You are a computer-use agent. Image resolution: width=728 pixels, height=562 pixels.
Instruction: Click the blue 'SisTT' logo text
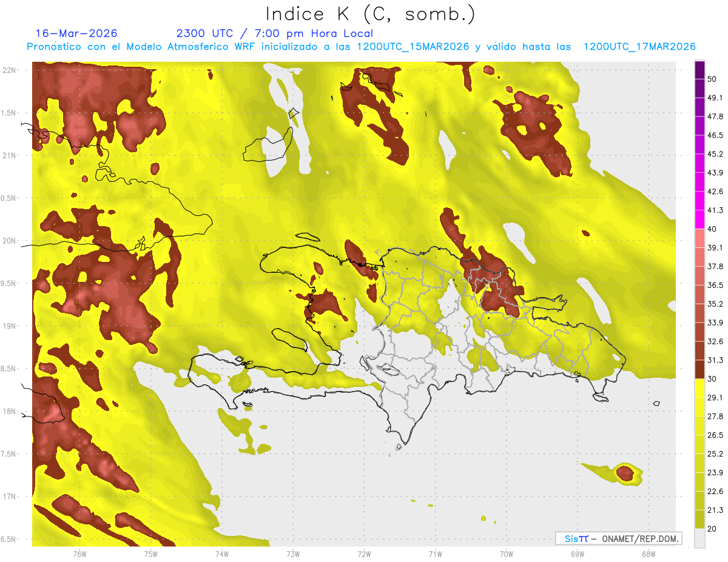point(576,538)
